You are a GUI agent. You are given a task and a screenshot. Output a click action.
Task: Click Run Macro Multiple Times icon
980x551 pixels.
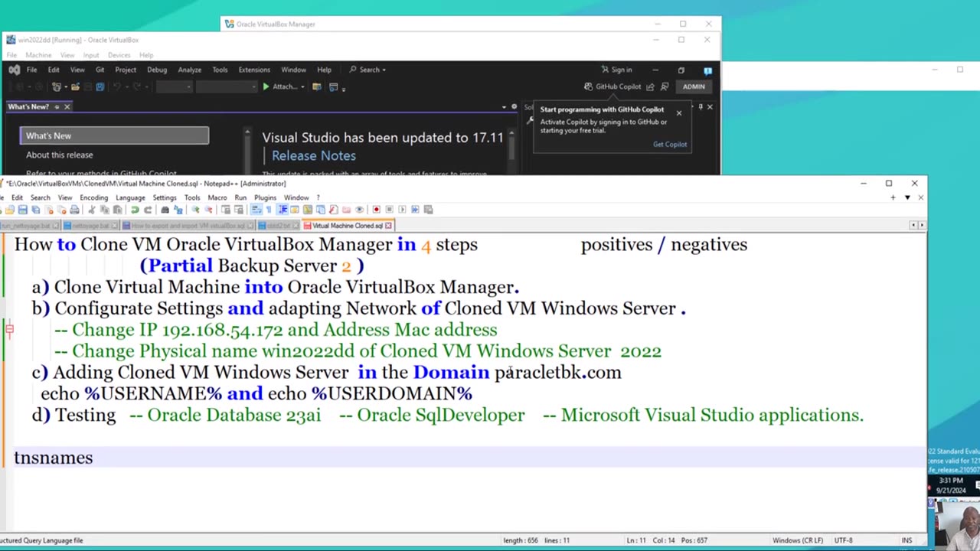pyautogui.click(x=415, y=210)
